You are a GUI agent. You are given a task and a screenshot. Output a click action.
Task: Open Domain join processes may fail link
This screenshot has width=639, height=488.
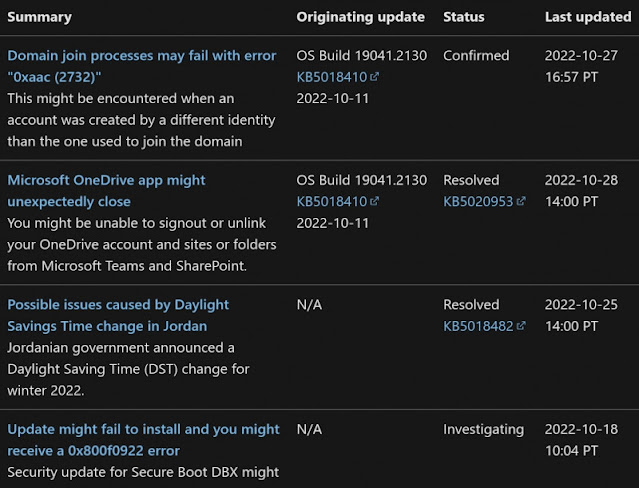(x=142, y=66)
